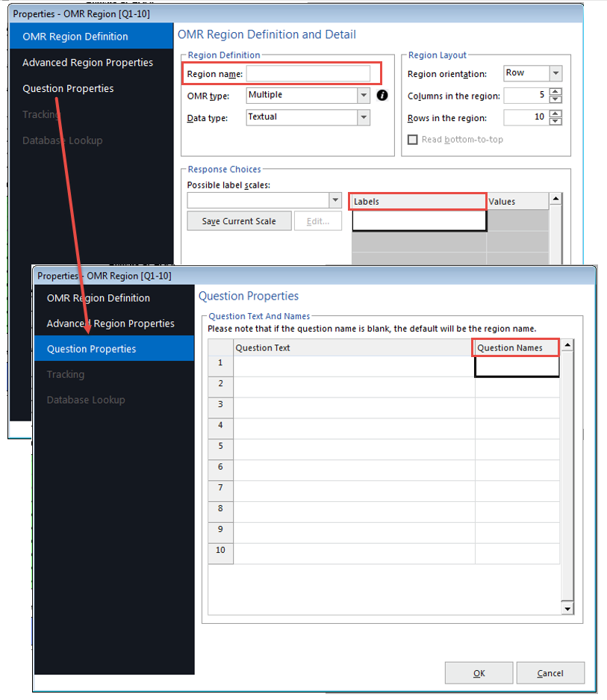This screenshot has width=607, height=700.
Task: Select row header 7 in question table
Action: click(220, 491)
